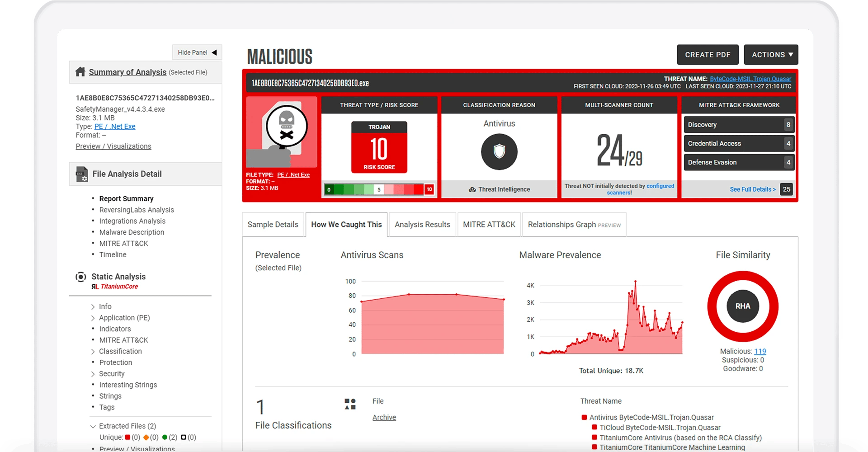
Task: Click the Malicious count 119 link
Action: pos(760,351)
